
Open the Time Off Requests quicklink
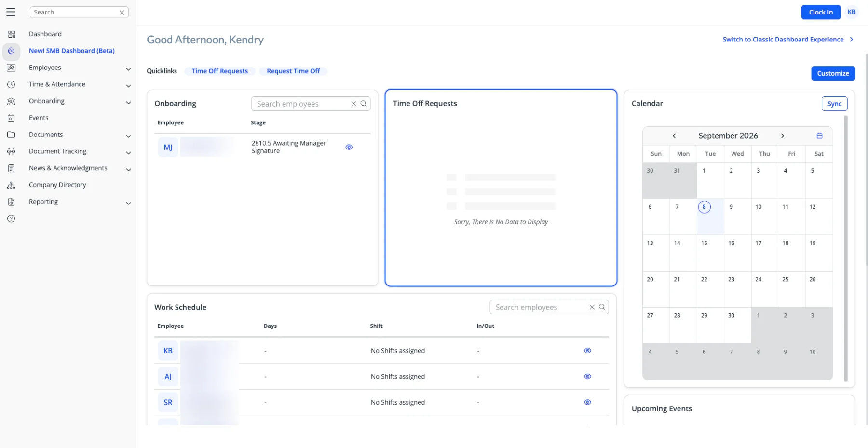pos(220,71)
